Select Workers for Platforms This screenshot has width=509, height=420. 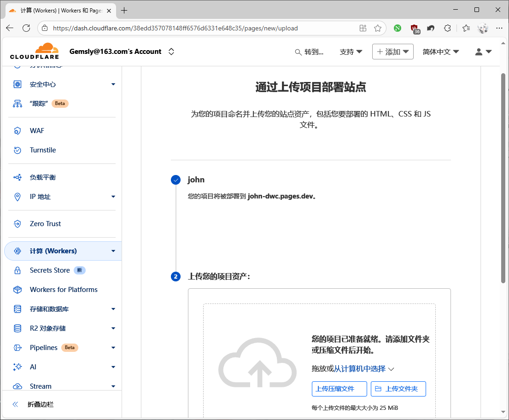click(63, 289)
